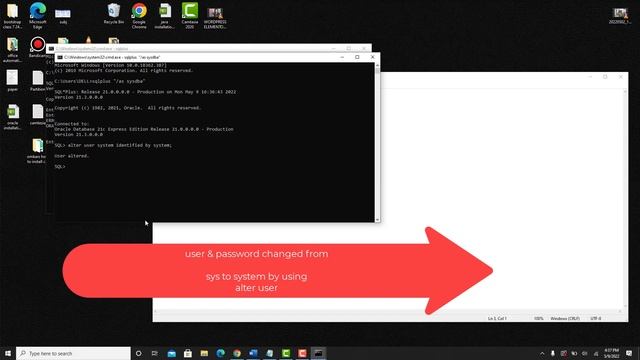Click Notepad '100%' zoom status entry
Viewport: 640px width, 360px height.
[539, 318]
